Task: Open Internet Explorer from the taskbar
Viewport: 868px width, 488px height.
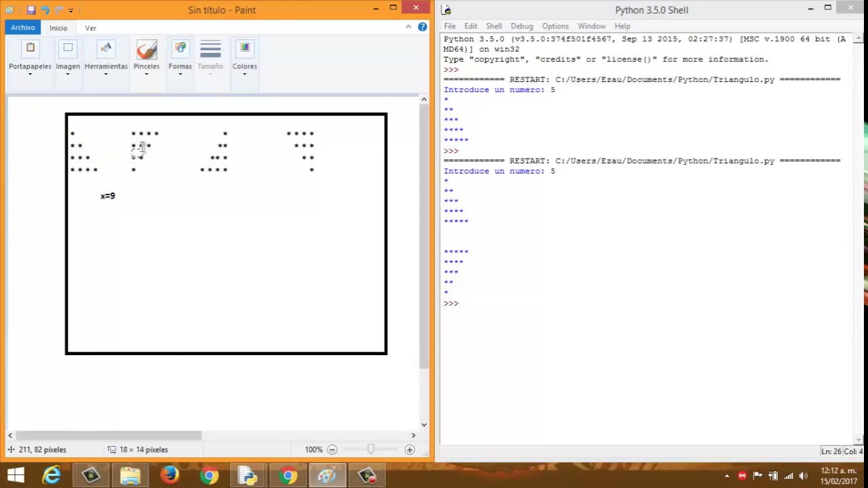Action: [52, 476]
